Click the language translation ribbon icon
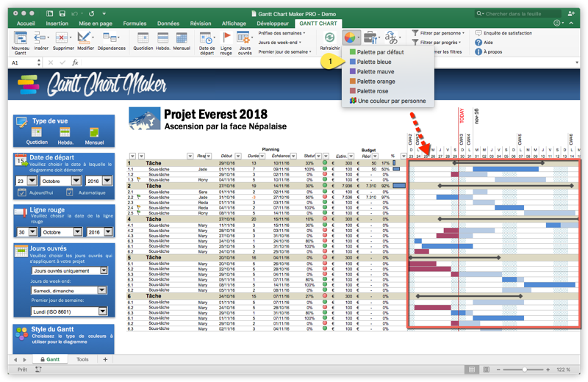This screenshot has width=588, height=382. pyautogui.click(x=391, y=37)
